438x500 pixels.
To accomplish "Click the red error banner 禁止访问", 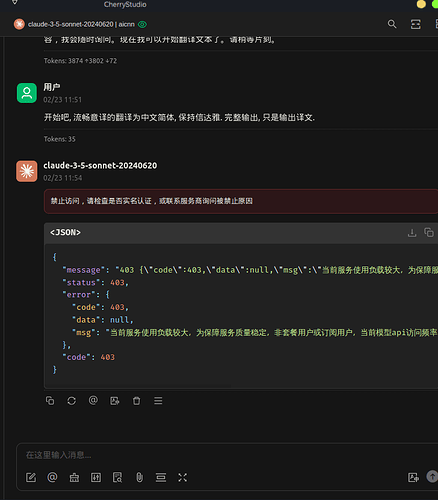I will (x=241, y=201).
